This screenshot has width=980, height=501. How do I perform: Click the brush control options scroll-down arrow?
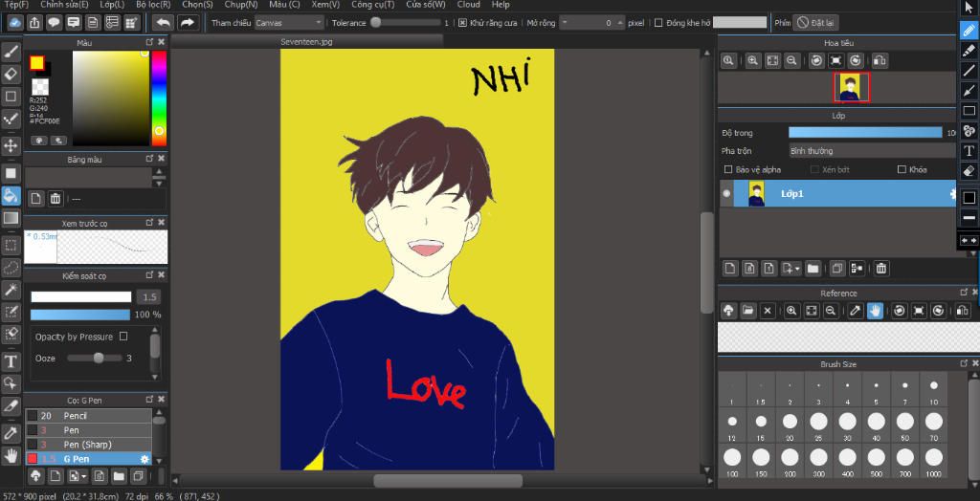pyautogui.click(x=154, y=376)
